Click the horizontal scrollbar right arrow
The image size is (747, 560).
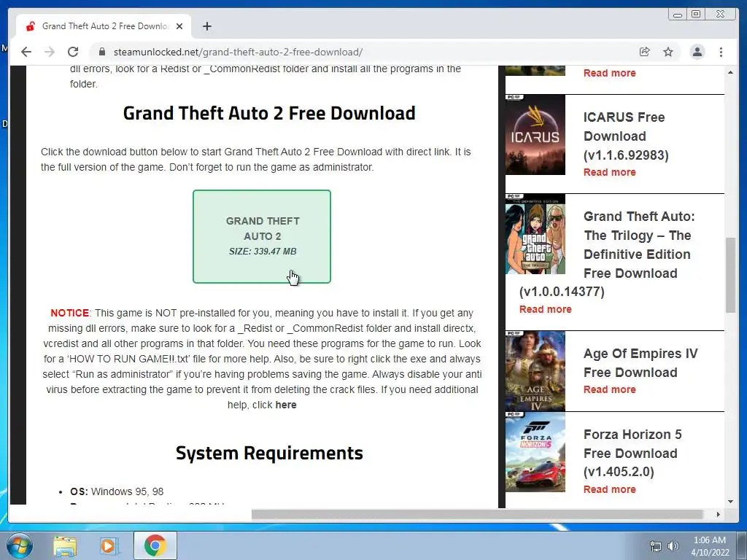718,514
